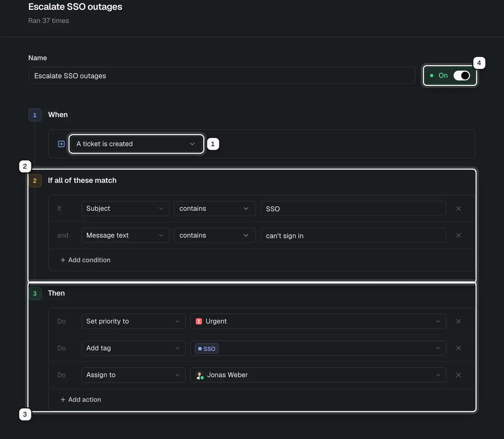This screenshot has height=439, width=504.
Task: Open the Set priority to action dropdown
Action: [x=134, y=321]
